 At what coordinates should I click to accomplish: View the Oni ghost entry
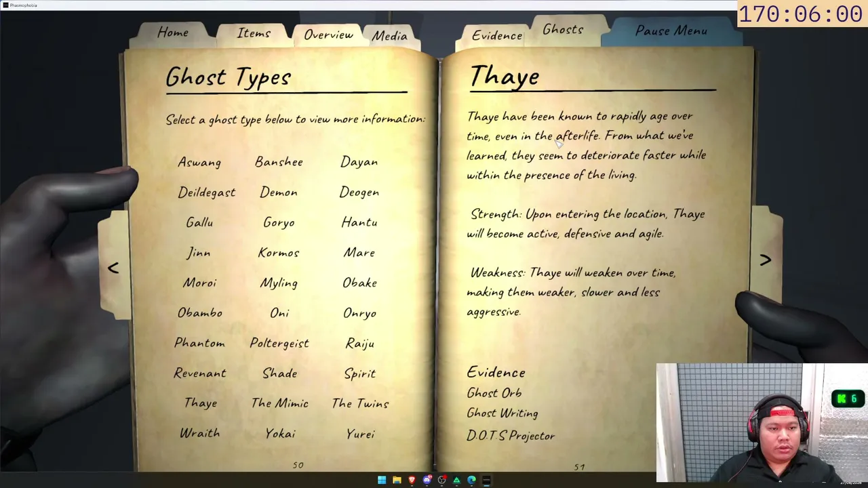279,313
